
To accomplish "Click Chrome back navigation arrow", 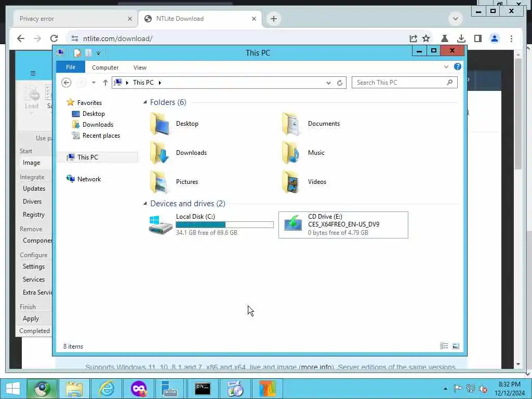I will point(21,38).
